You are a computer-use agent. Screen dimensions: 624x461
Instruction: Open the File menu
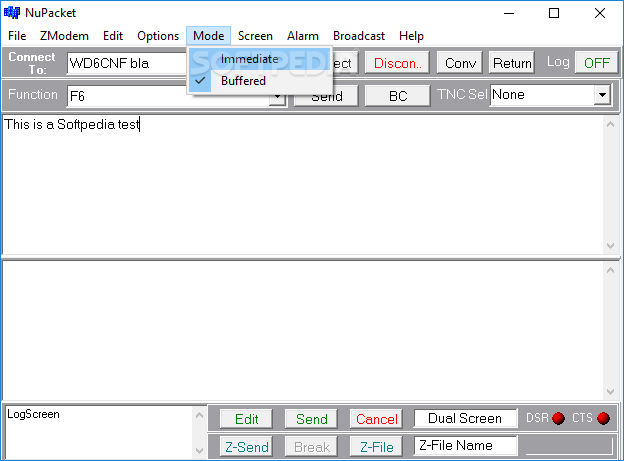17,36
